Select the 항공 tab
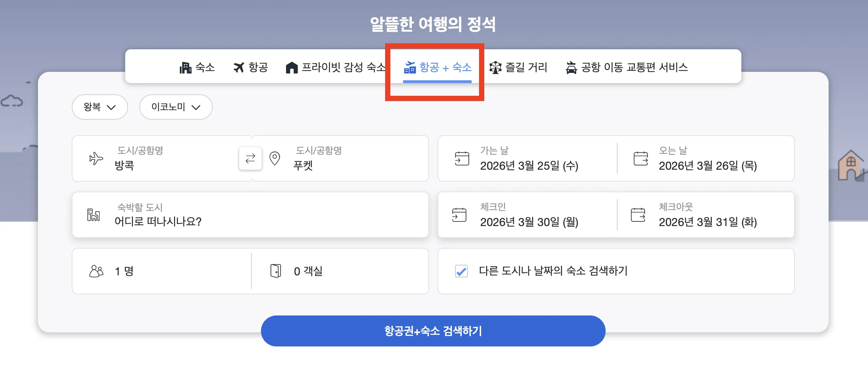868x388 pixels. pyautogui.click(x=250, y=67)
